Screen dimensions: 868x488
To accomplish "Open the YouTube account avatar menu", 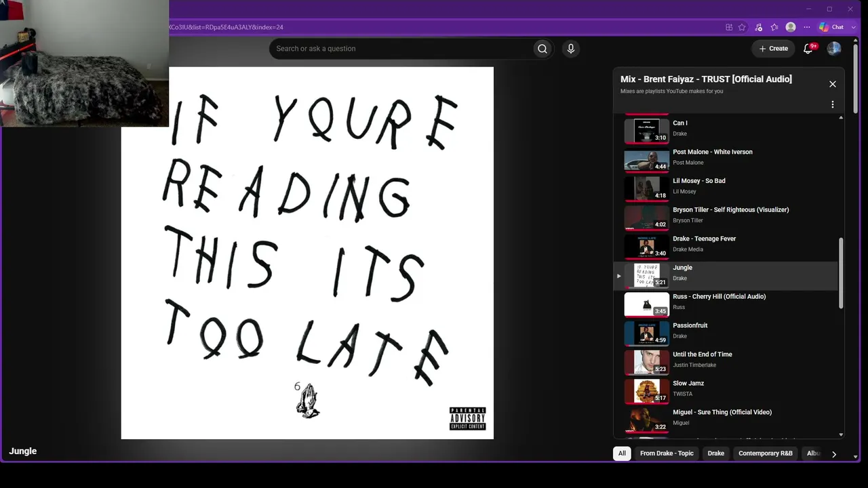I will (x=834, y=49).
